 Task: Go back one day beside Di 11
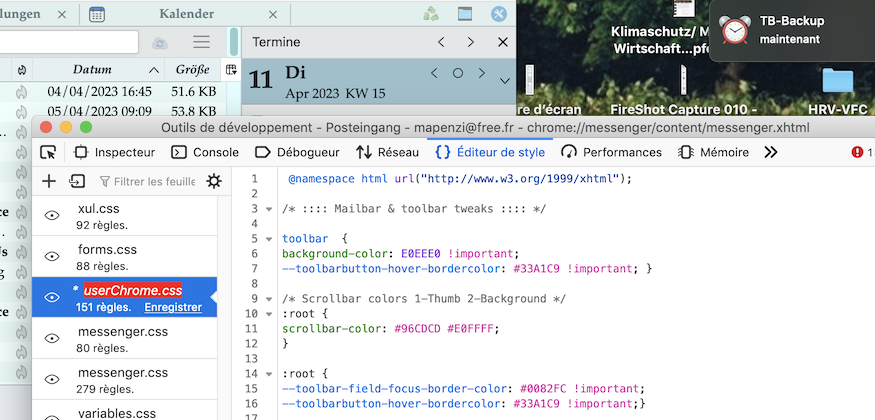click(x=434, y=73)
